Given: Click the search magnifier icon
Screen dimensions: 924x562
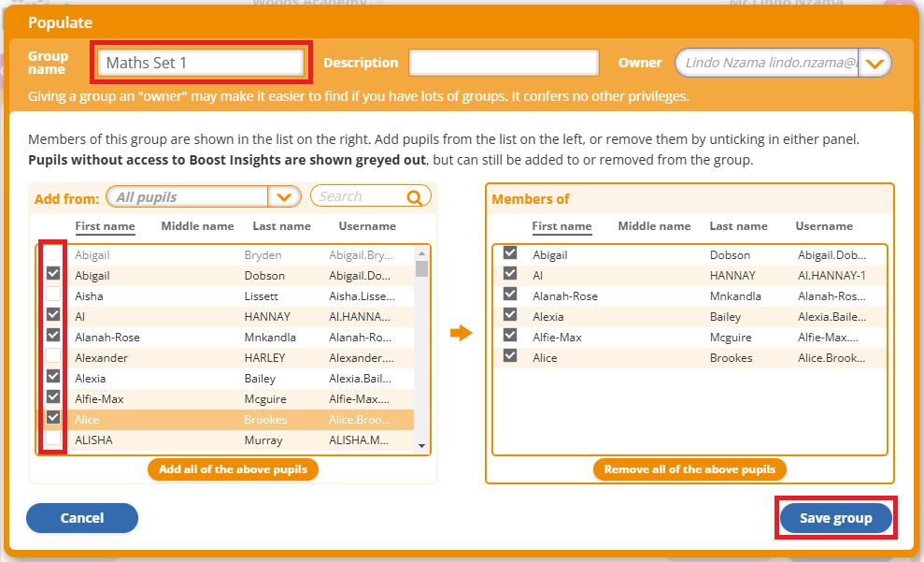Looking at the screenshot, I should tap(415, 197).
